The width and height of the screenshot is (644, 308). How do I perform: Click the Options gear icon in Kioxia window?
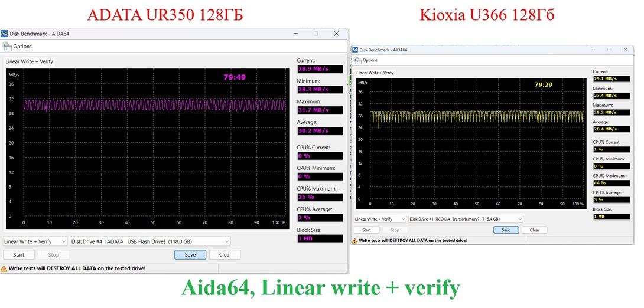[x=357, y=60]
